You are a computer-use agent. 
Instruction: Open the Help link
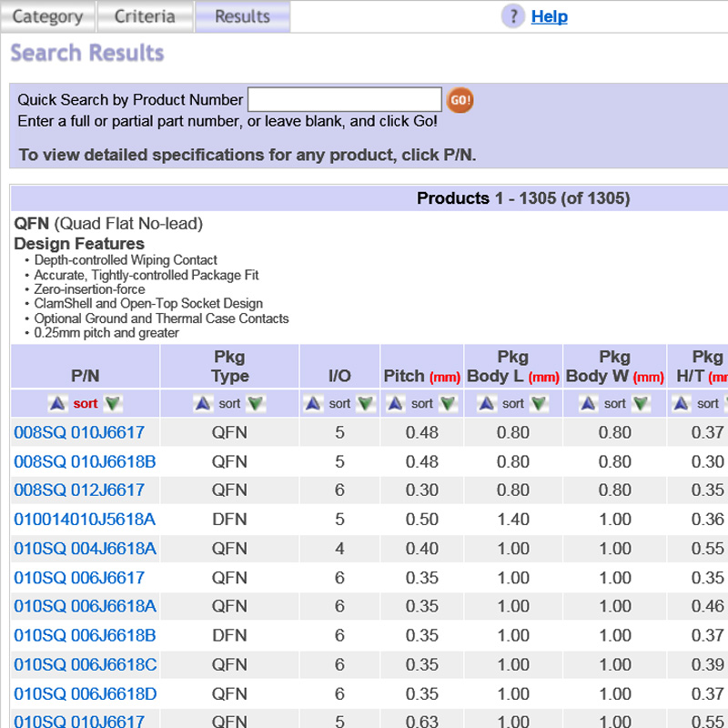pos(550,16)
